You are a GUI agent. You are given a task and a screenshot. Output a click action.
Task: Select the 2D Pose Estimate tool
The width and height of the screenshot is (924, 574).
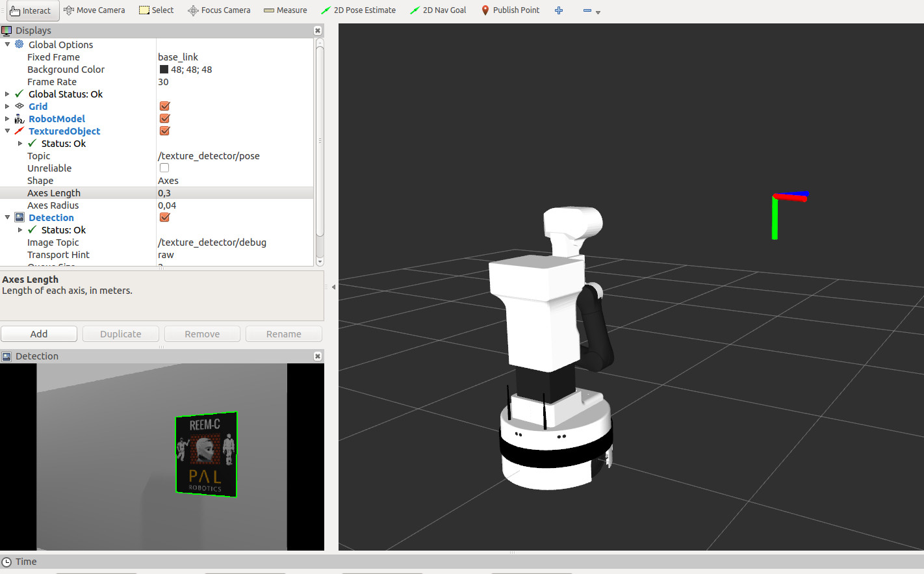pos(358,10)
